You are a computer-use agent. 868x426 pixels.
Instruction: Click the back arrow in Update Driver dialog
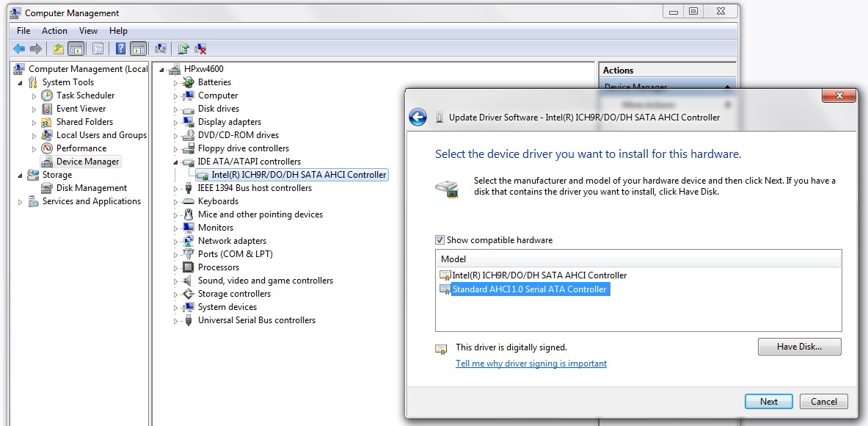coord(418,118)
